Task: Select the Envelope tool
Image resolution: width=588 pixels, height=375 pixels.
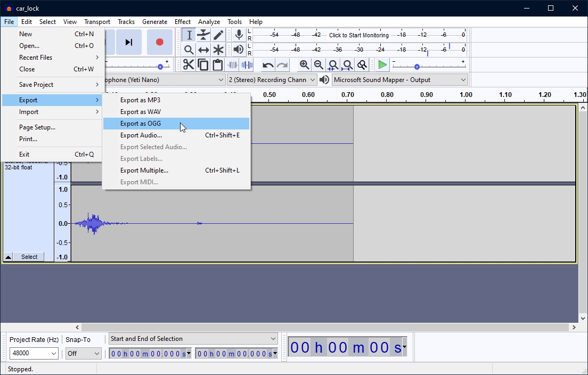Action: [x=203, y=35]
